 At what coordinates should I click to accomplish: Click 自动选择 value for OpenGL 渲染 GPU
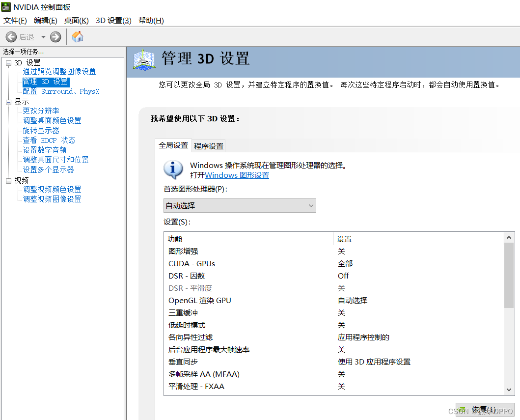(x=353, y=301)
